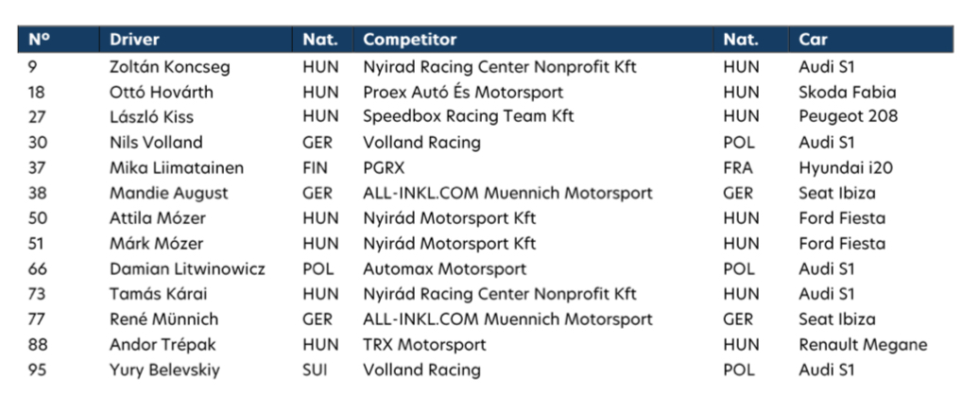The width and height of the screenshot is (980, 396).
Task: Click the Car column header
Action: point(813,40)
